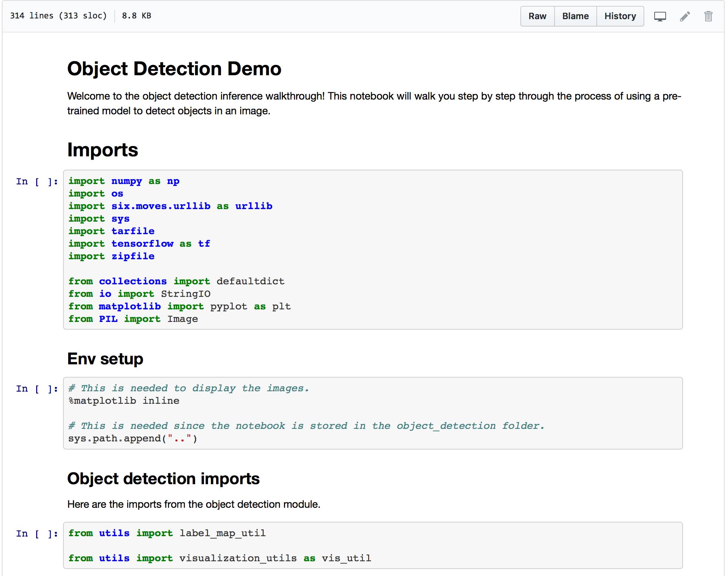Select the Imports section heading
Viewport: 728px width, 576px height.
(x=100, y=149)
